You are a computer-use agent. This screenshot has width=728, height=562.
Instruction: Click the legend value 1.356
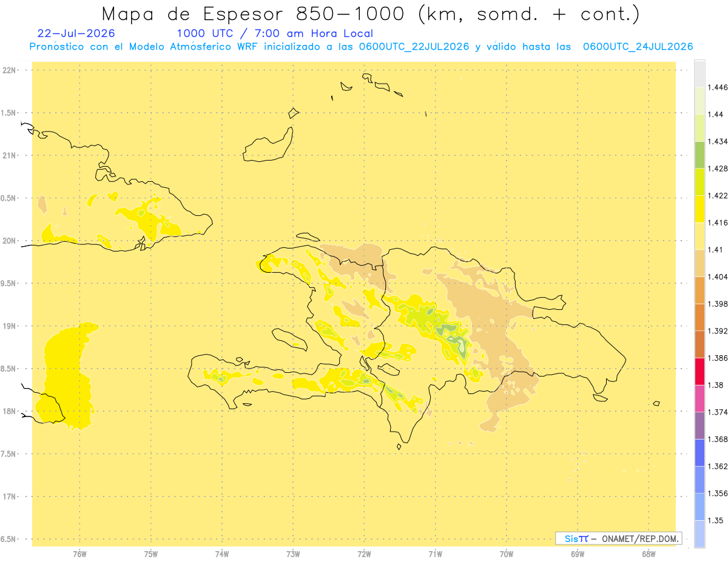click(x=718, y=493)
